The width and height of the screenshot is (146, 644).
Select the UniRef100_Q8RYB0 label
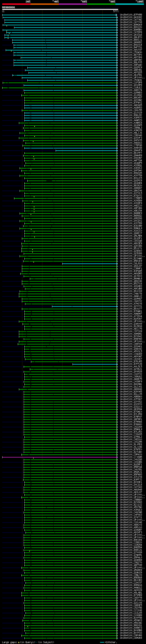click(x=131, y=60)
